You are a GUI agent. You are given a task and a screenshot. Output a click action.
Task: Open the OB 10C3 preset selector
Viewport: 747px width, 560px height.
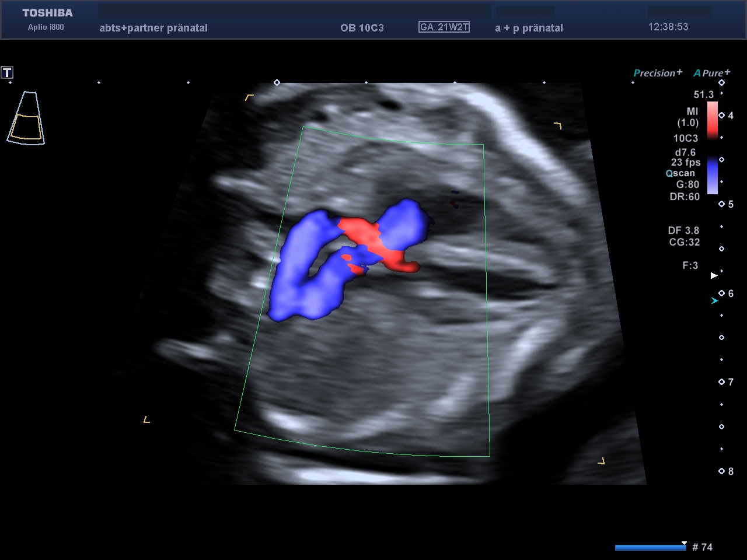pos(362,28)
